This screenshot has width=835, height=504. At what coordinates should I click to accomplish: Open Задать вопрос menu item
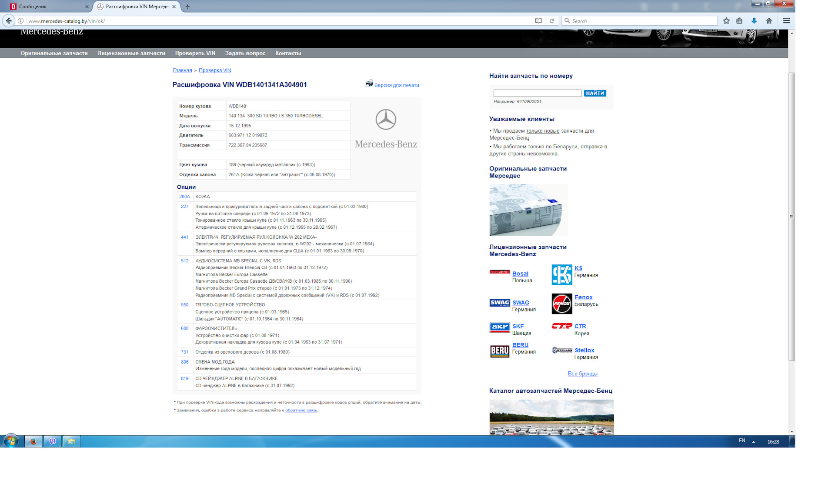click(x=245, y=53)
